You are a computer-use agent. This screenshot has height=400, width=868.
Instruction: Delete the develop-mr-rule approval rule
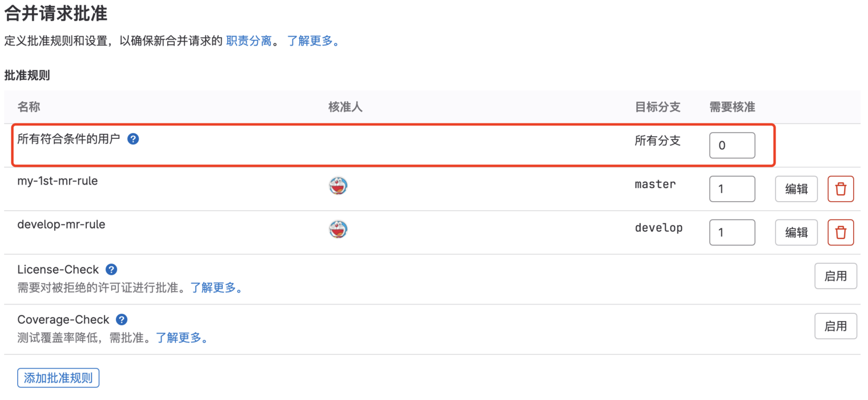pyautogui.click(x=841, y=233)
